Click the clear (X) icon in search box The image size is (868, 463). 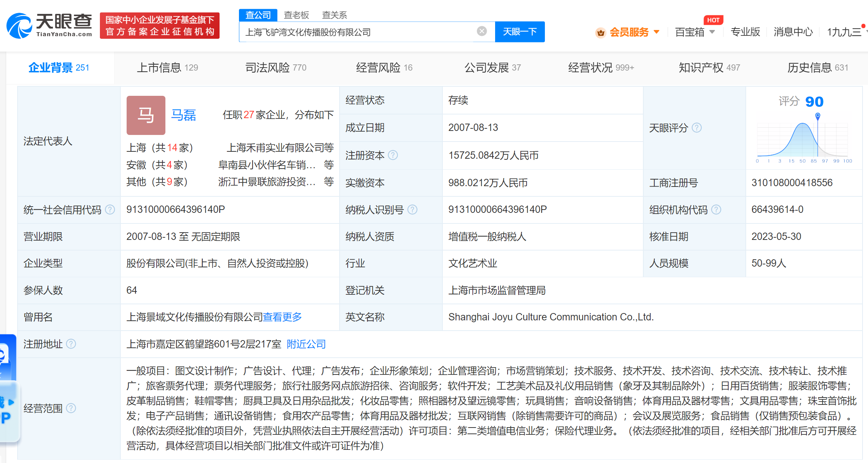point(481,31)
